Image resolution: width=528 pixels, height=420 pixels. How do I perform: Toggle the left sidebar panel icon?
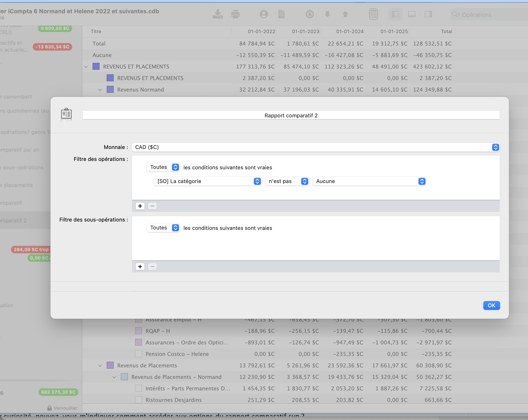click(395, 14)
